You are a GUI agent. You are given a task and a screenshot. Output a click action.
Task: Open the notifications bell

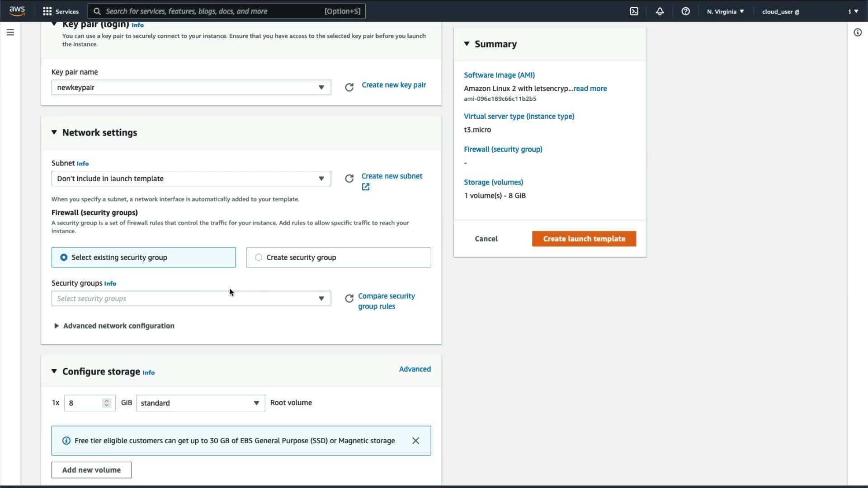[660, 11]
